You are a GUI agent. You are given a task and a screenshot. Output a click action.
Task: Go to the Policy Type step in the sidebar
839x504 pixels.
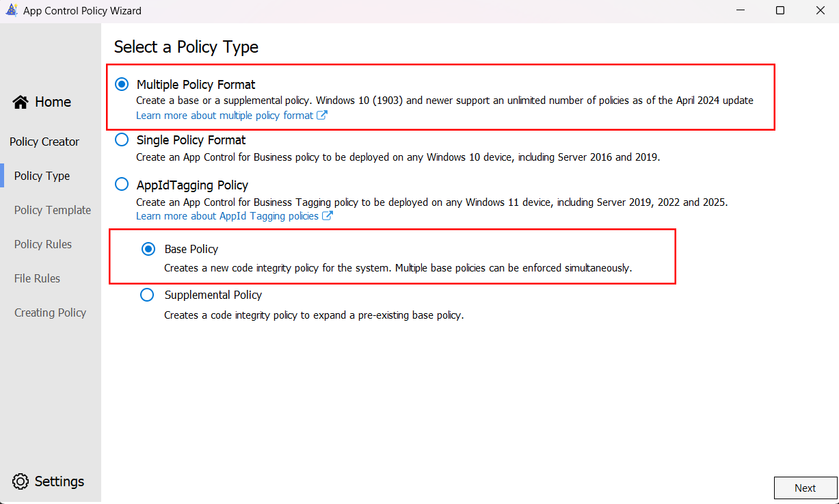42,176
